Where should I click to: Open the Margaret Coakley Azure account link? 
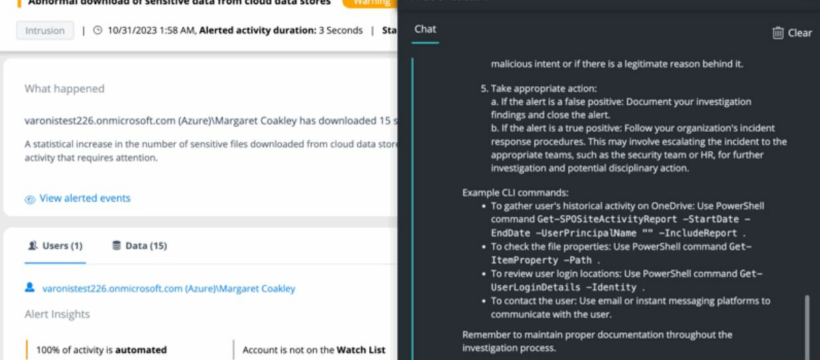point(168,289)
